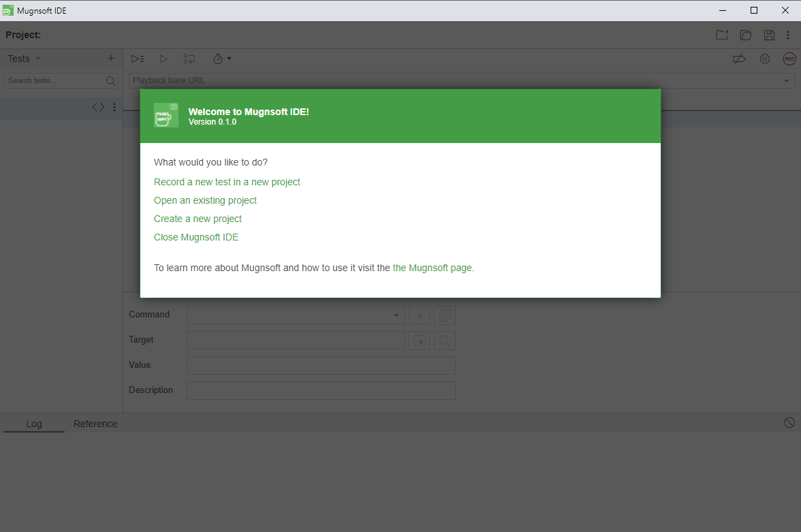Expand the Command combo box arrow
This screenshot has width=801, height=532.
click(396, 315)
